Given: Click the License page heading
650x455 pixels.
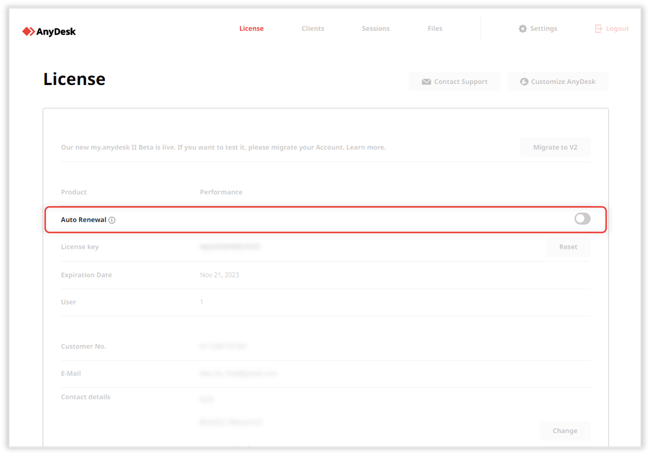Looking at the screenshot, I should pos(74,79).
